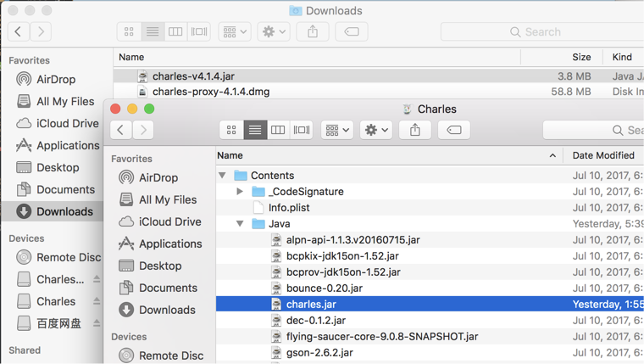Go back in Charles window
This screenshot has width=644, height=364.
[121, 130]
